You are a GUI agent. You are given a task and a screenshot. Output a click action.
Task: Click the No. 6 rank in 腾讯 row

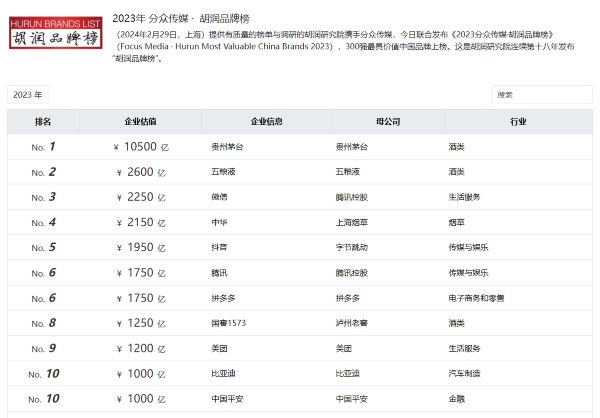pyautogui.click(x=43, y=273)
